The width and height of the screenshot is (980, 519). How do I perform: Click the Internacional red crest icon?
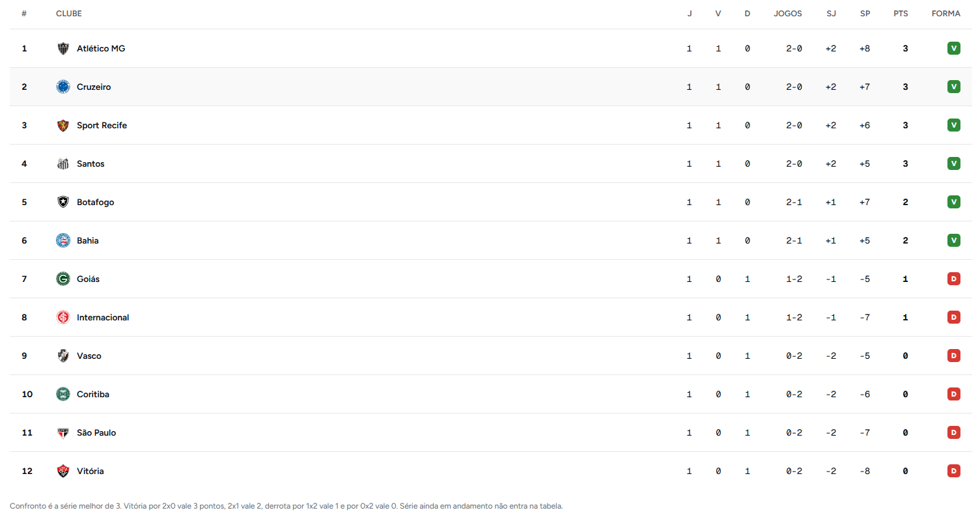point(63,317)
